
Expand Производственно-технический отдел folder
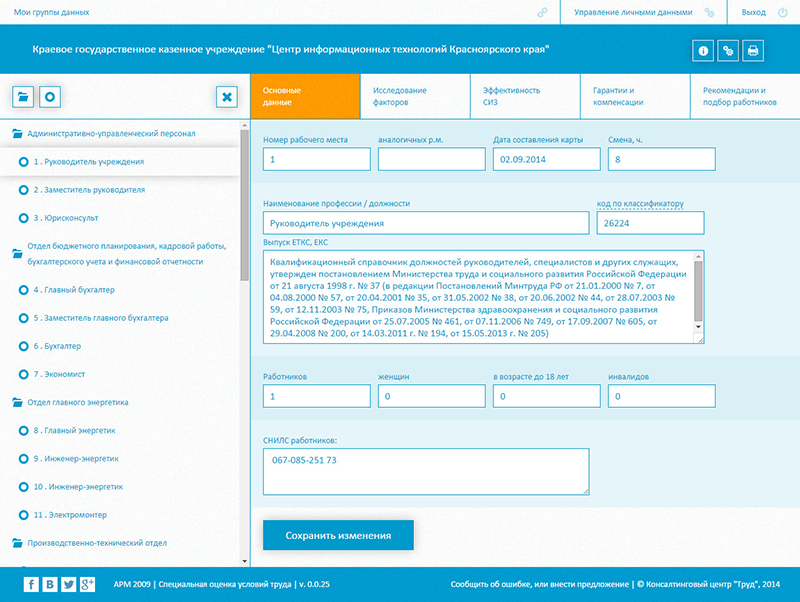[17, 543]
